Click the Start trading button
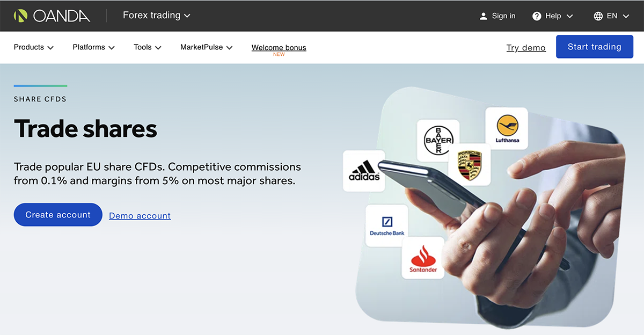The width and height of the screenshot is (644, 335). [595, 47]
